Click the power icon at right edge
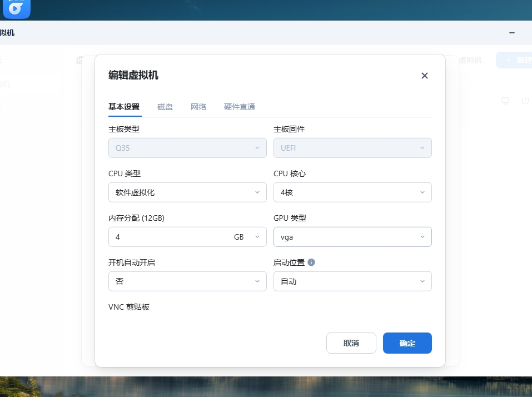This screenshot has height=397, width=532. pos(525,101)
